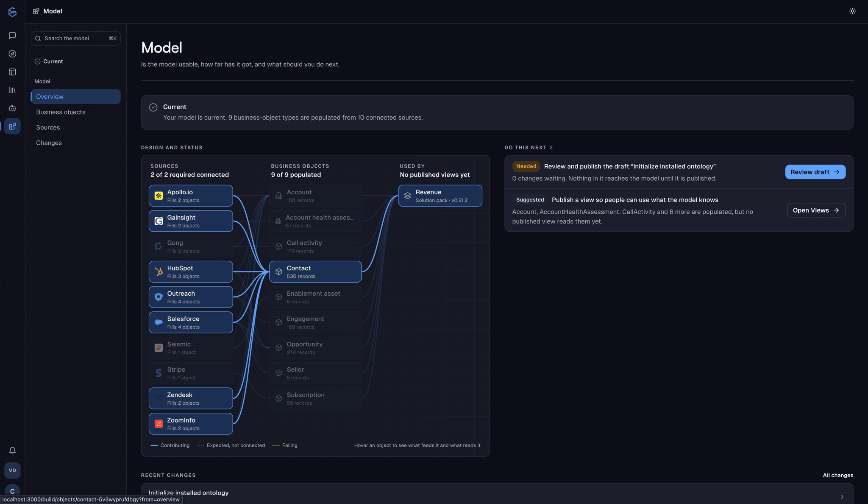This screenshot has height=504, width=868.
Task: Click the Gainsight logo icon
Action: coord(159,221)
